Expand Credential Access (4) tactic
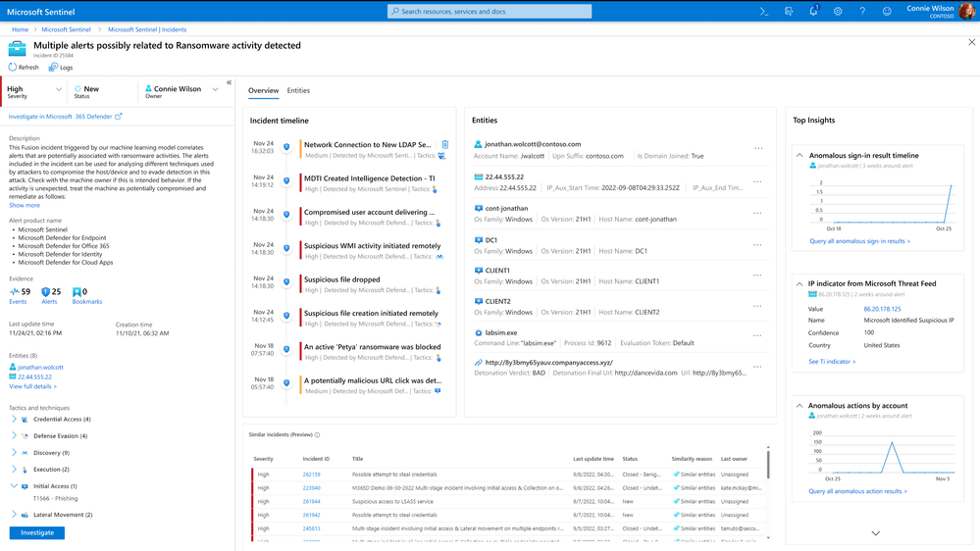Image resolution: width=980 pixels, height=551 pixels. [x=14, y=420]
